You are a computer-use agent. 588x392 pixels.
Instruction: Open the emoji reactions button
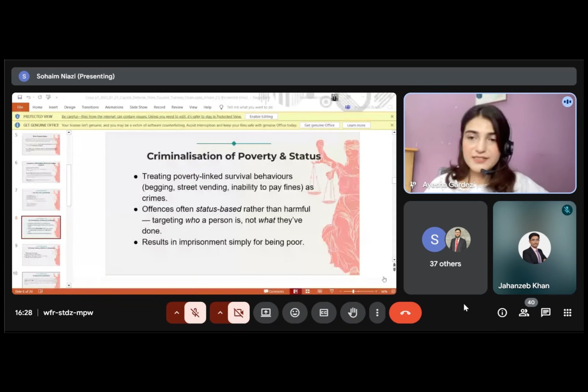click(x=295, y=312)
